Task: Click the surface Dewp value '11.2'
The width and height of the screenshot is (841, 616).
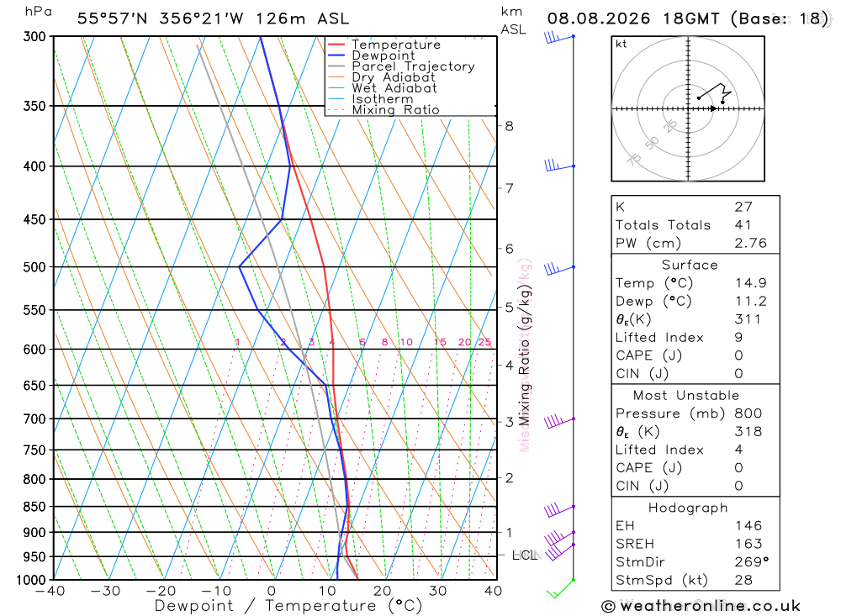Action: (x=751, y=302)
